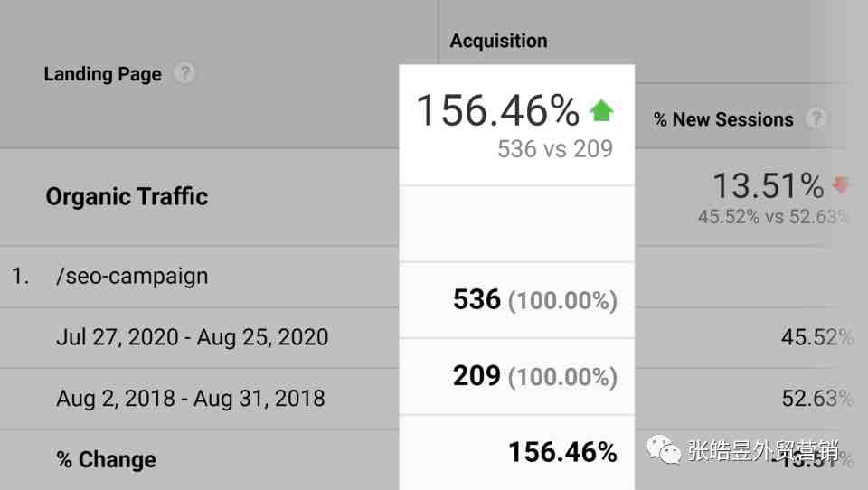Select the Aug 2, 2018 - Aug 31, 2018 row
Viewport: 868px width, 490px height.
tap(190, 398)
